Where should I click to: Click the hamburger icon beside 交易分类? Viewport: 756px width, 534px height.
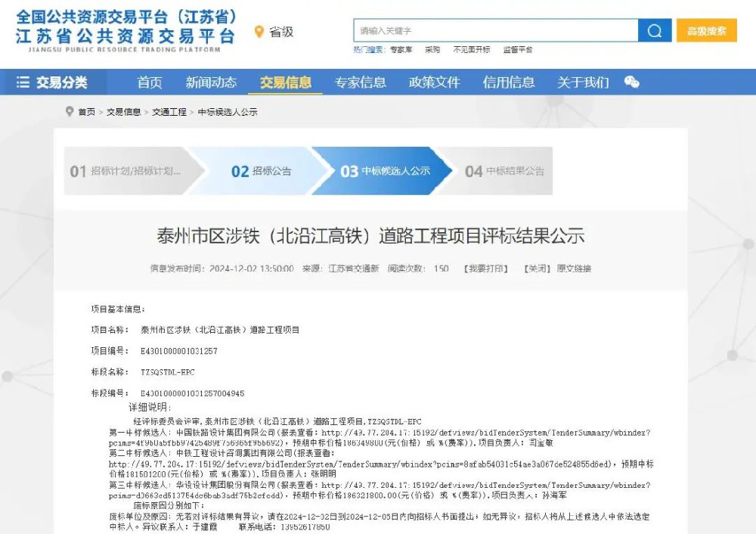[23, 82]
